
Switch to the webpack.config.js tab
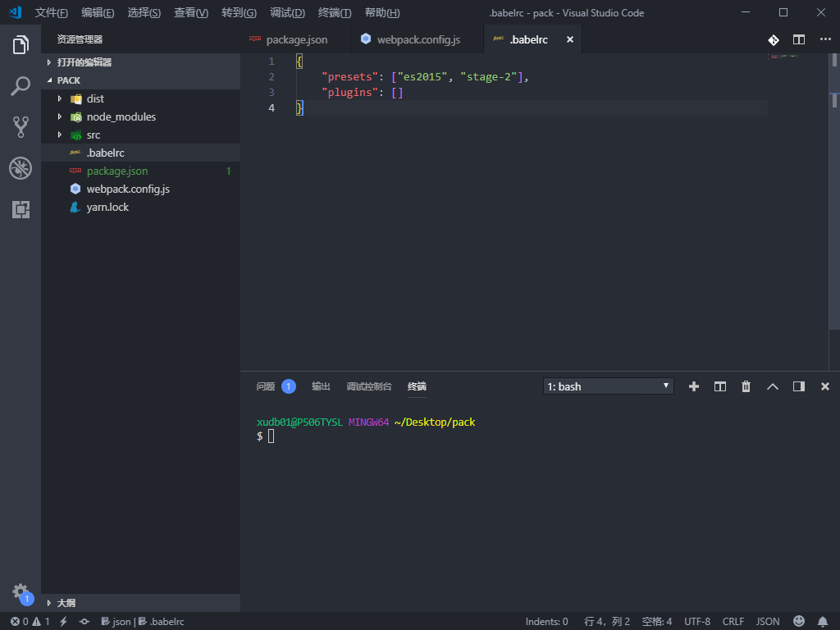point(418,39)
